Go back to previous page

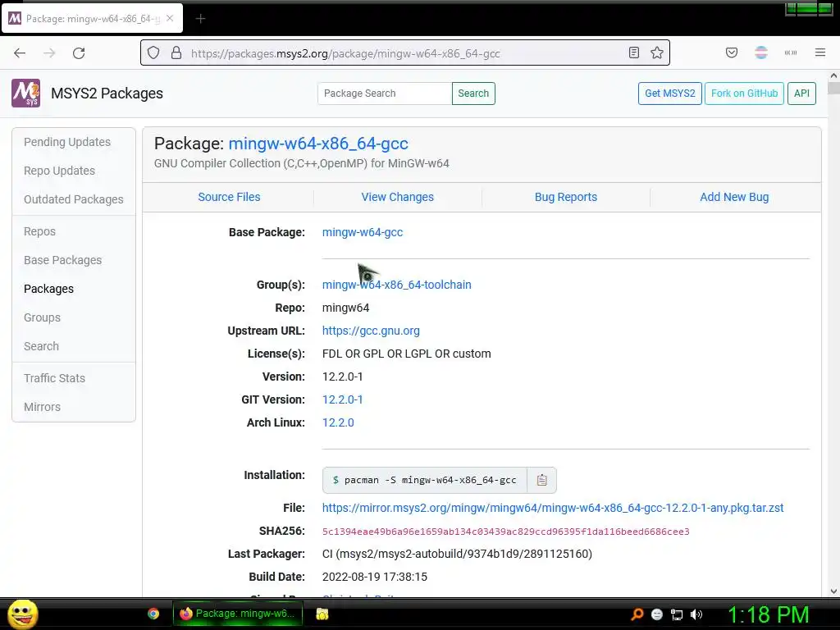point(20,53)
